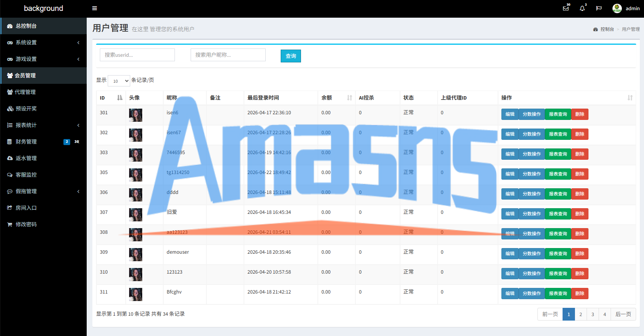Screen dimensions: 644x336
Task: Click the flag icon in header
Action: [599, 8]
